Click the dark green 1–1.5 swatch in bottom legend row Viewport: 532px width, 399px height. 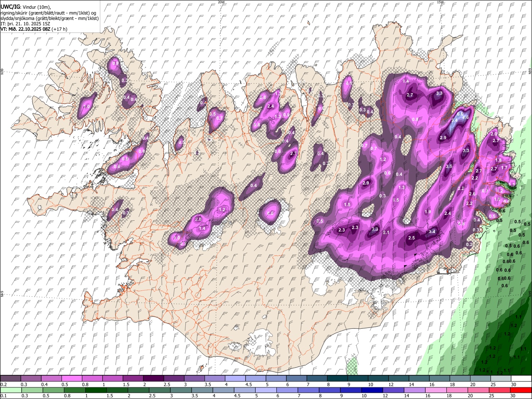pyautogui.click(x=96, y=390)
